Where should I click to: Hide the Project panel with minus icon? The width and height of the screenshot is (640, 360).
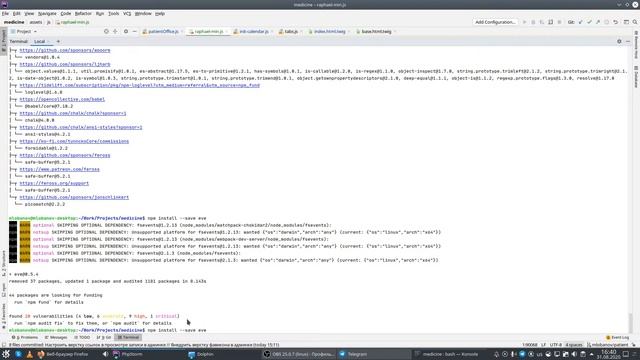click(134, 31)
